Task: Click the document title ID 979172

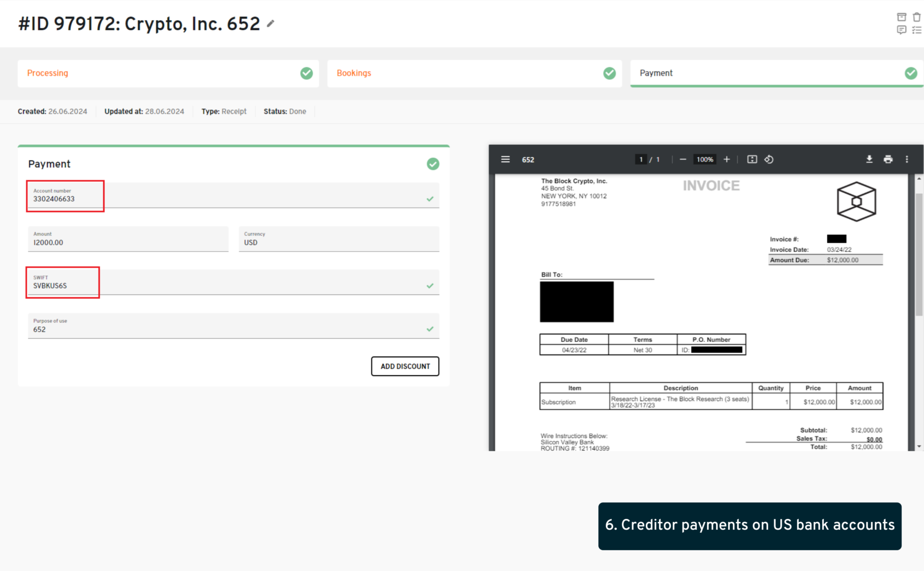Action: 139,24
